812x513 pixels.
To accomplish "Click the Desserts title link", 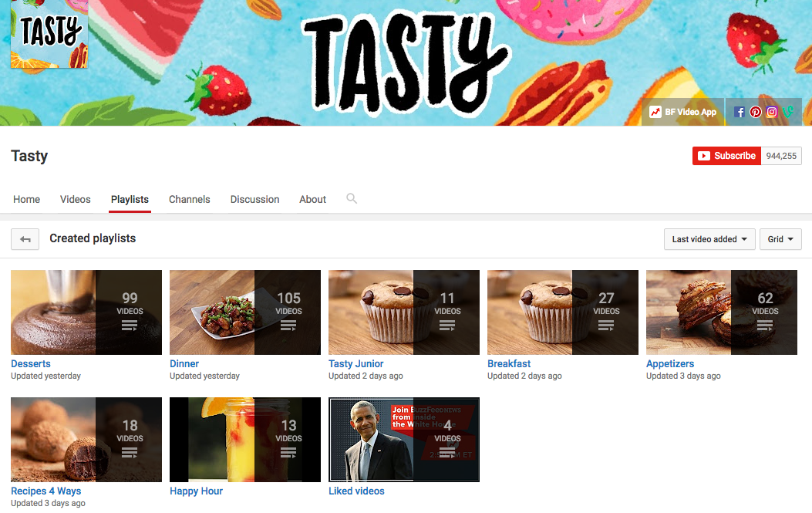I will (31, 364).
